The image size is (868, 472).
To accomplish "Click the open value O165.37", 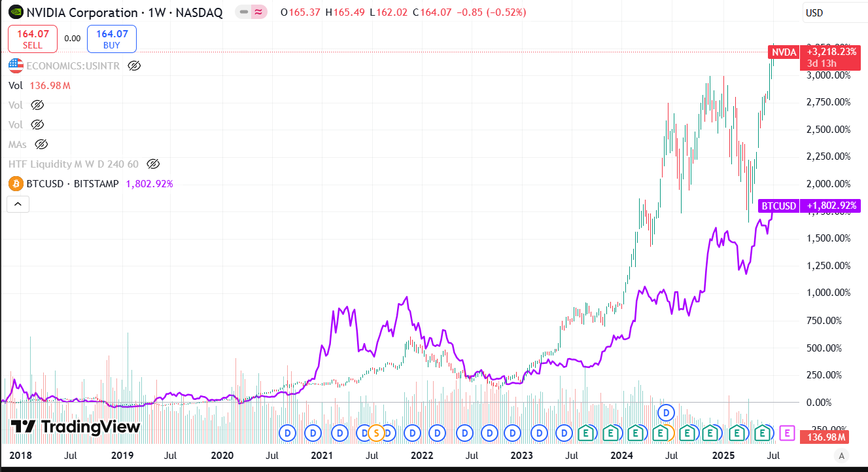I will (x=300, y=12).
